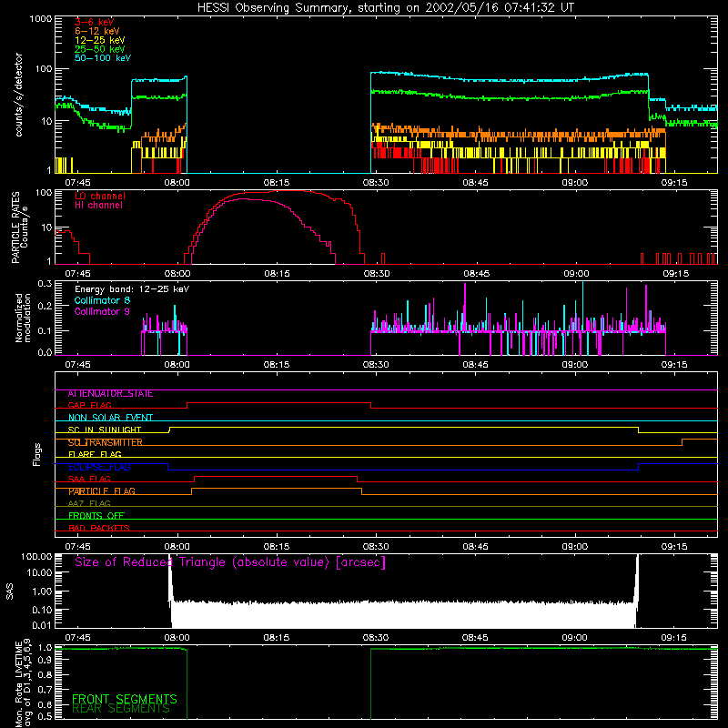Image resolution: width=728 pixels, height=728 pixels.
Task: Click the '6-12 keV' legend label
Action: pos(97,31)
